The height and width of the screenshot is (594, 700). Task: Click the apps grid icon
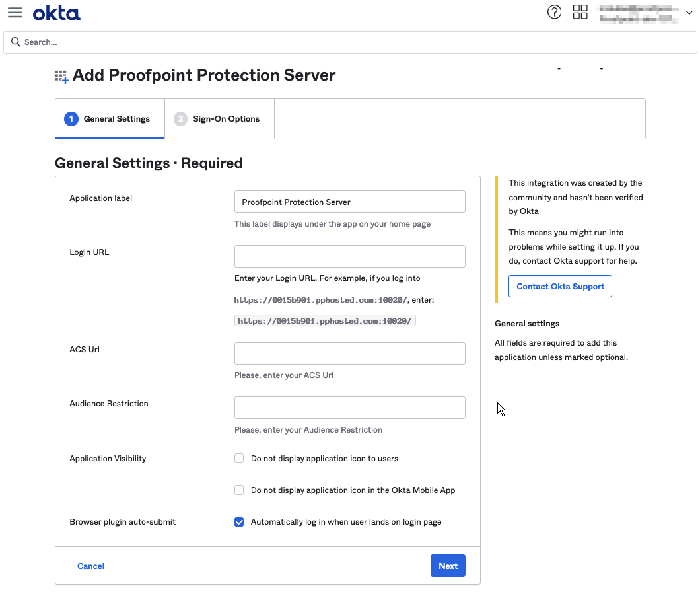click(x=580, y=12)
